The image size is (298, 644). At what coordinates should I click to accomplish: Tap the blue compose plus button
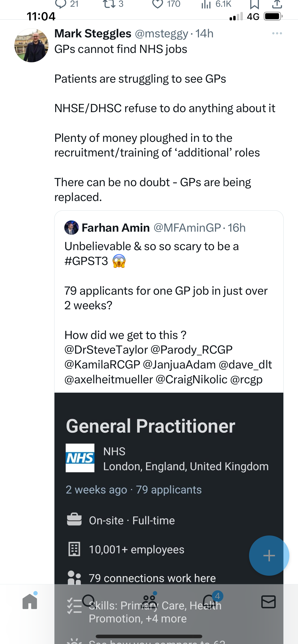click(x=269, y=556)
